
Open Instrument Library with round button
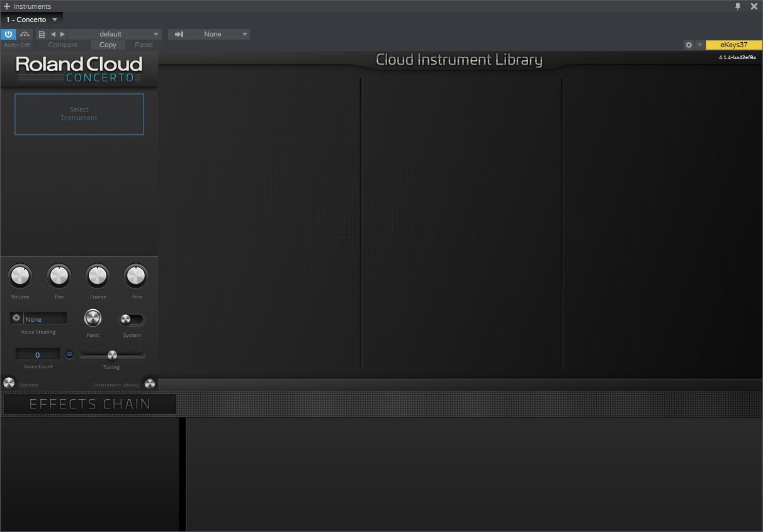click(150, 383)
